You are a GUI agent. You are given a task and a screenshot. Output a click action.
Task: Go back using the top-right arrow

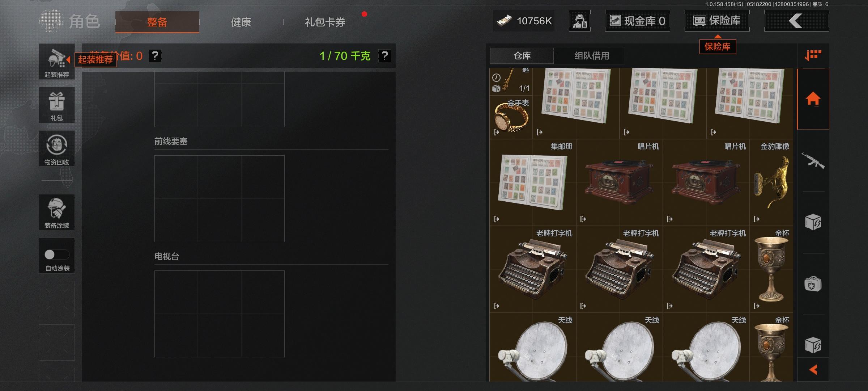coord(796,21)
